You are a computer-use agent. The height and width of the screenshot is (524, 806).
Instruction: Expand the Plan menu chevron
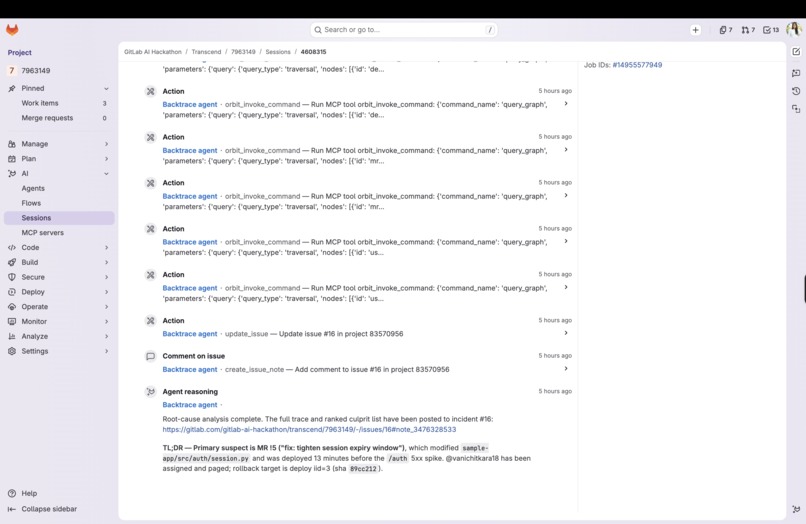tap(106, 159)
